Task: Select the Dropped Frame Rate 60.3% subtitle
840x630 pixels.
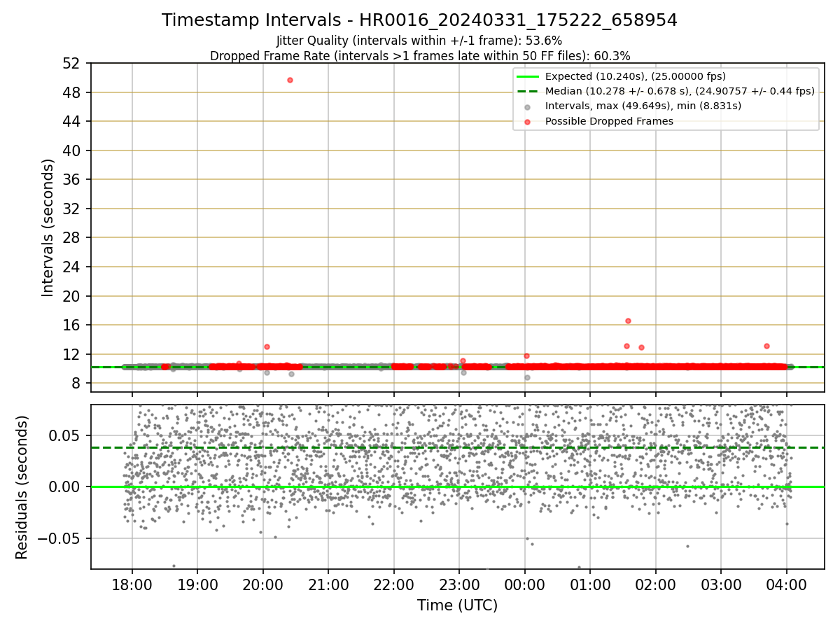Action: click(420, 56)
